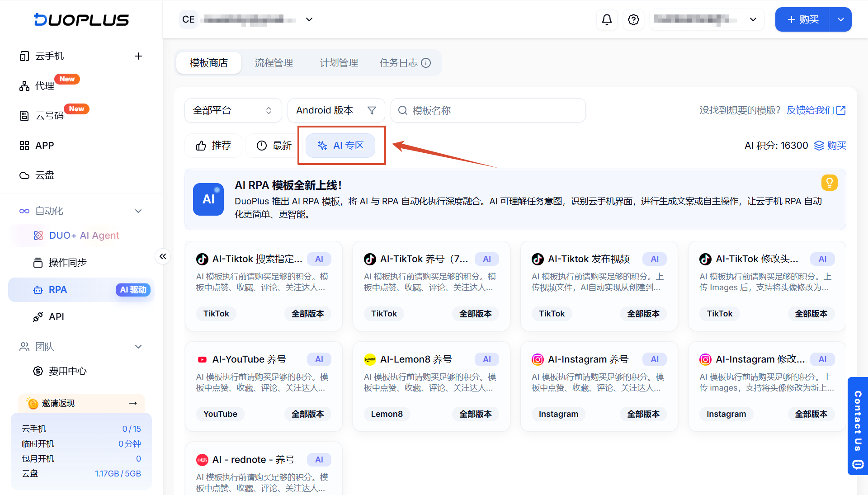The width and height of the screenshot is (868, 495).
Task: Select the 推荐 filter
Action: pos(213,146)
